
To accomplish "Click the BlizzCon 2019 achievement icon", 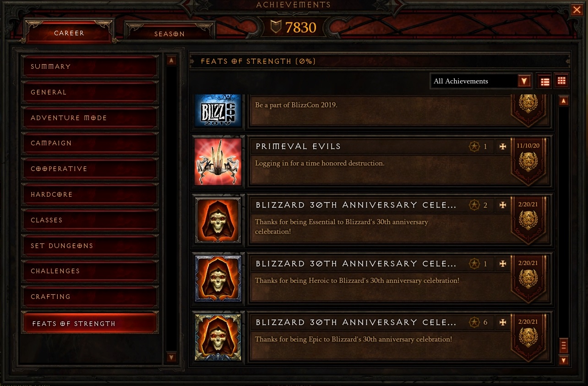I will pyautogui.click(x=218, y=110).
